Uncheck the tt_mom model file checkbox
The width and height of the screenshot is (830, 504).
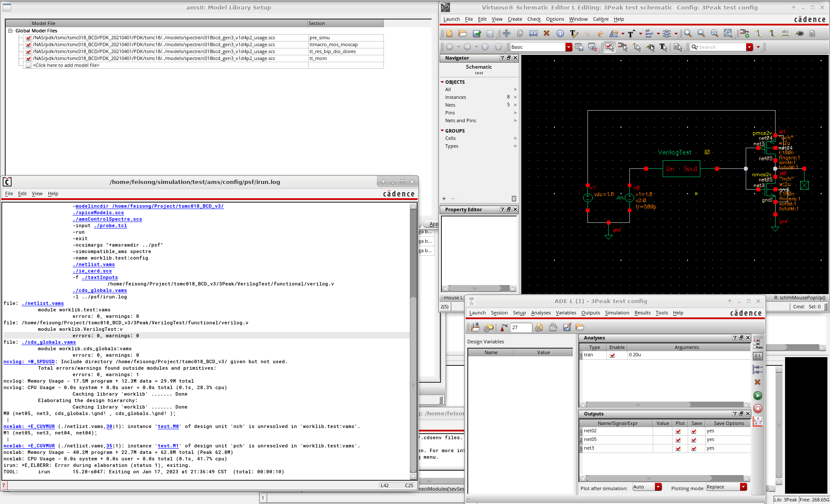click(x=29, y=59)
